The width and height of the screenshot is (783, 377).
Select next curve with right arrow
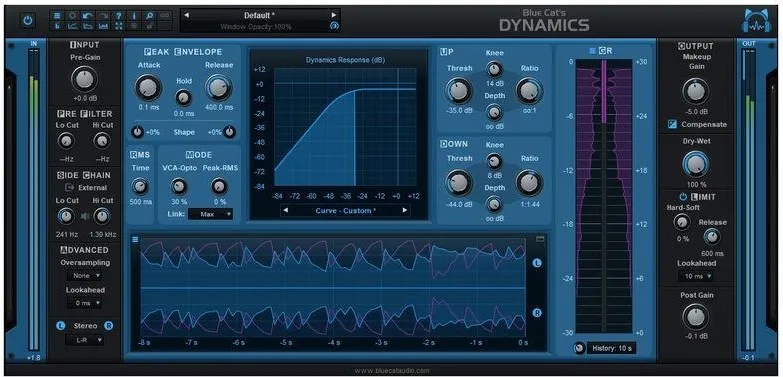pos(404,211)
